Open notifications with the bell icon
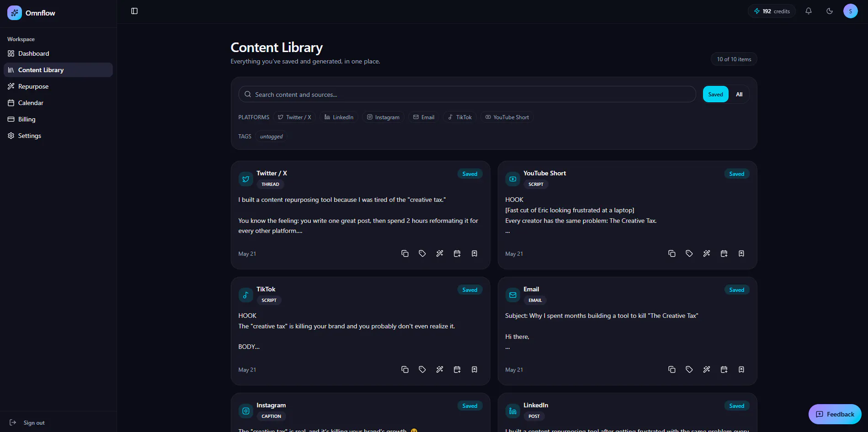The height and width of the screenshot is (432, 868). pos(809,11)
